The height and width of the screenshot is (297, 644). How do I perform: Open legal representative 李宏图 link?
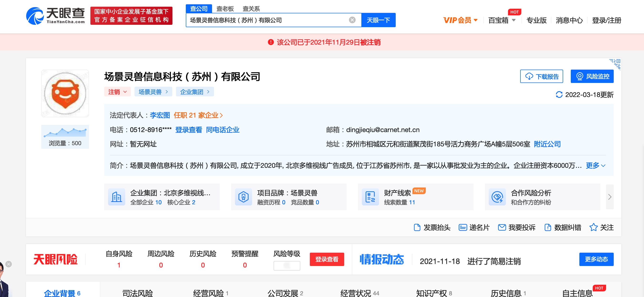pos(160,115)
